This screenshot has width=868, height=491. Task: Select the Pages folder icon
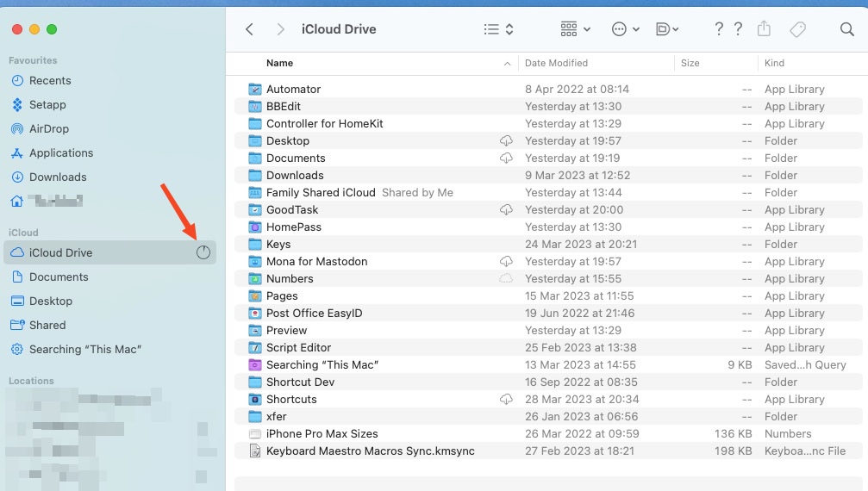254,295
